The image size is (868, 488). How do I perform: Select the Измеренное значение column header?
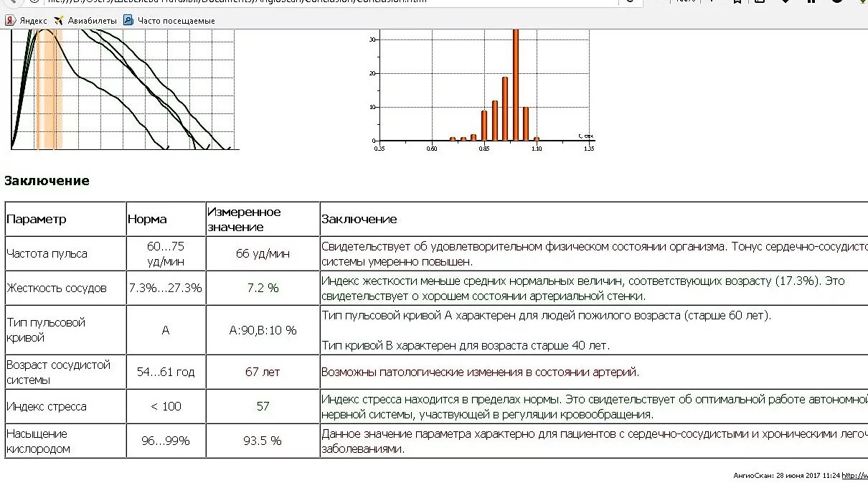click(x=244, y=219)
